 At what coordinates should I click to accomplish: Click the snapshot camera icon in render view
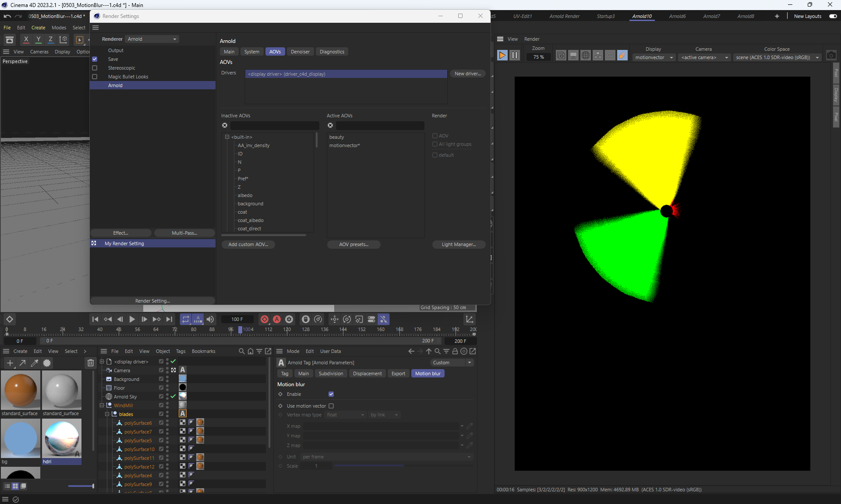tap(831, 56)
